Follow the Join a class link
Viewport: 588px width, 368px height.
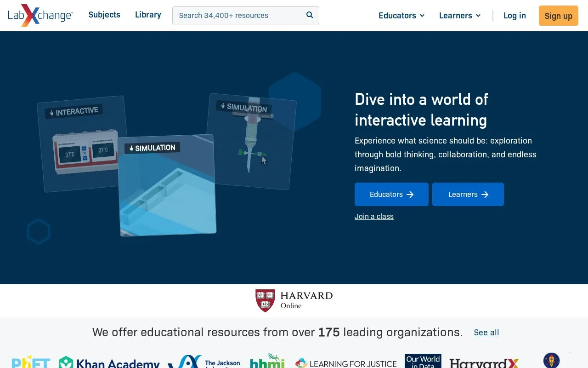coord(374,217)
